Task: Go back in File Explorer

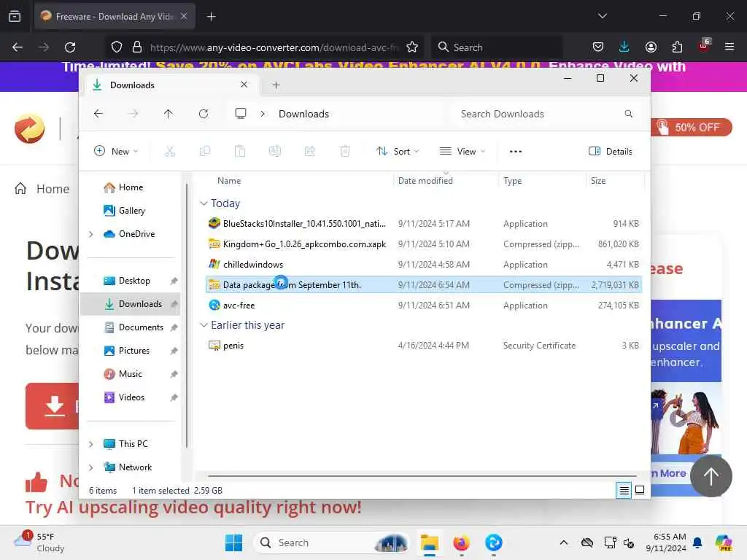Action: 98,114
